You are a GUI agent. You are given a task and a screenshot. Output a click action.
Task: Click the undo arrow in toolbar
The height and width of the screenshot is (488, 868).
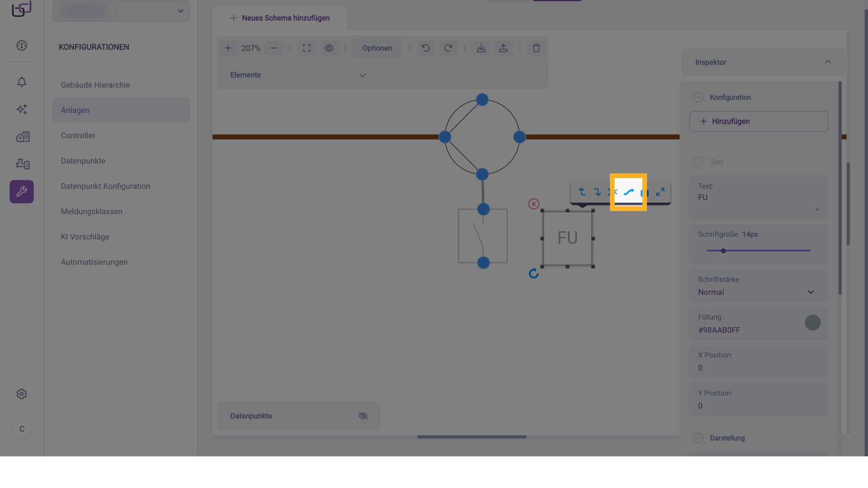click(425, 48)
